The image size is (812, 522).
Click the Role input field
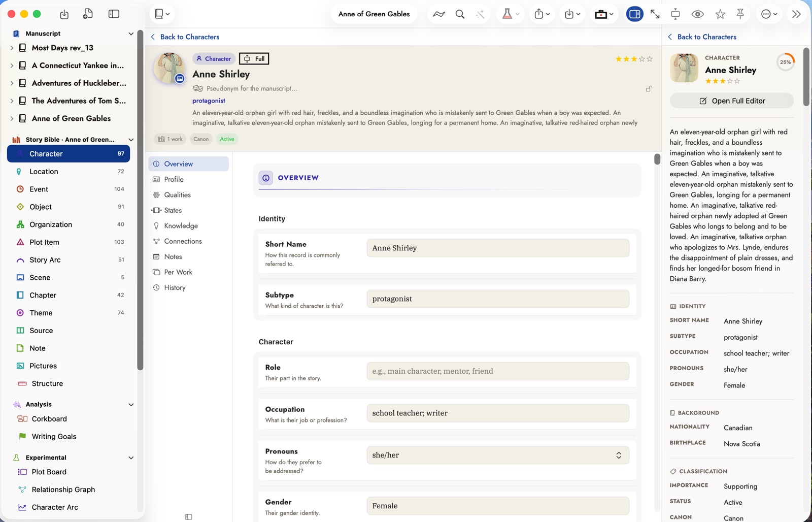[498, 371]
